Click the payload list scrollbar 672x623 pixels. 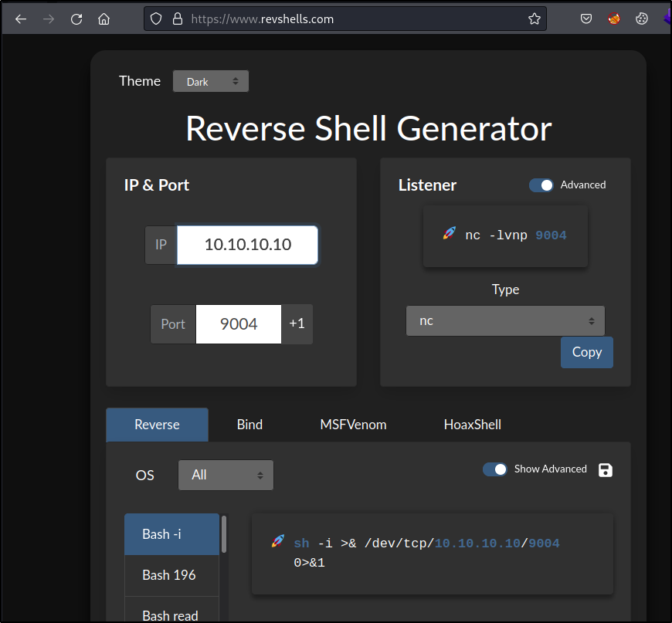224,534
